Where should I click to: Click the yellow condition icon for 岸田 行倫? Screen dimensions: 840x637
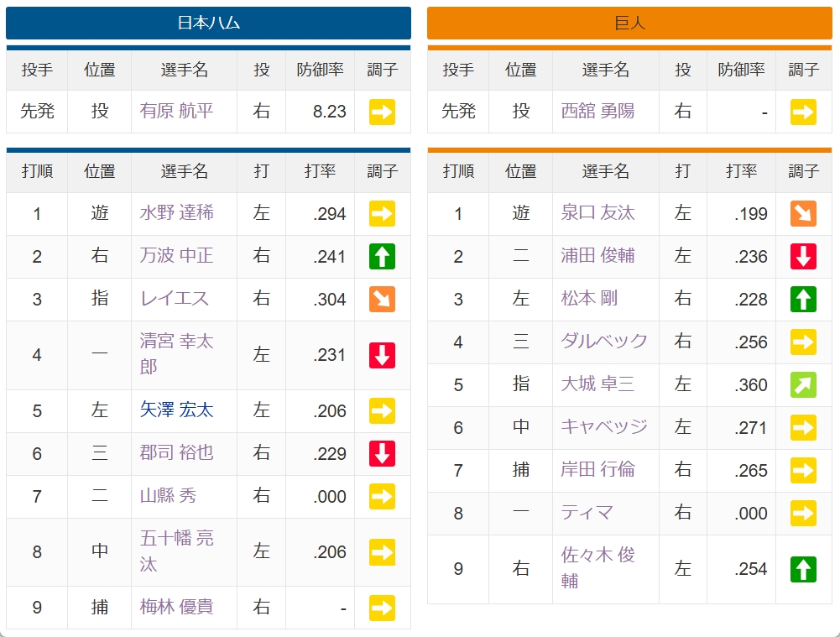803,471
